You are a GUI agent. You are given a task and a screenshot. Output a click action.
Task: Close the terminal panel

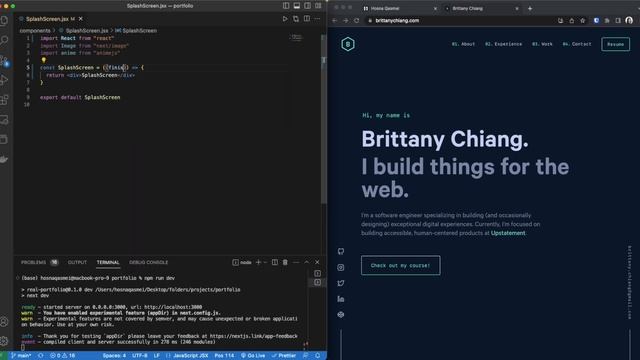click(317, 262)
